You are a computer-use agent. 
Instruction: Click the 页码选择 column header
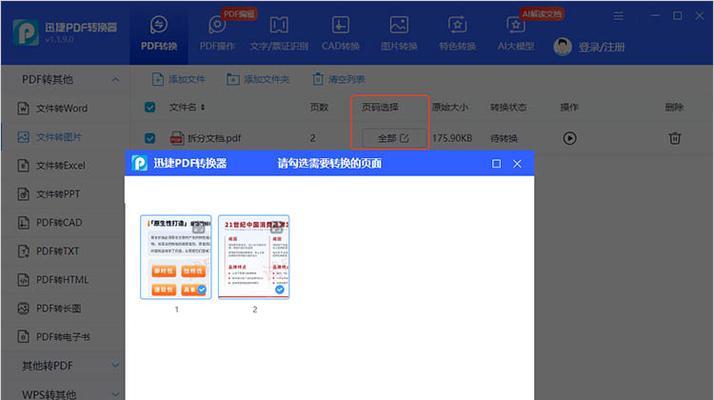click(380, 107)
